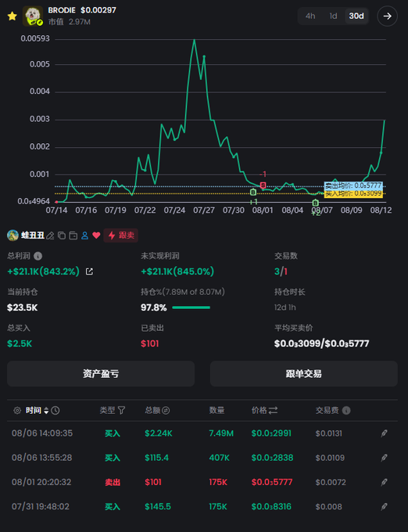Open the BRODIE token avatar image

pos(33,16)
